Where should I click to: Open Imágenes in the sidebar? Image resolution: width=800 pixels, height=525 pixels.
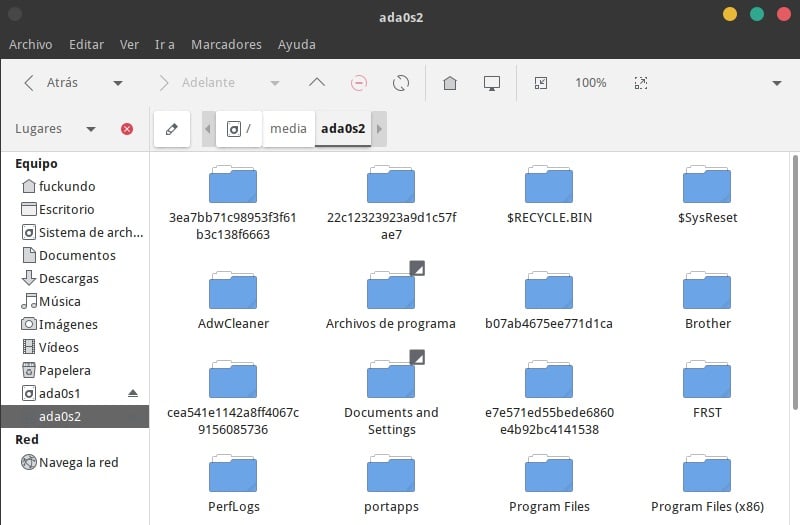click(74, 324)
